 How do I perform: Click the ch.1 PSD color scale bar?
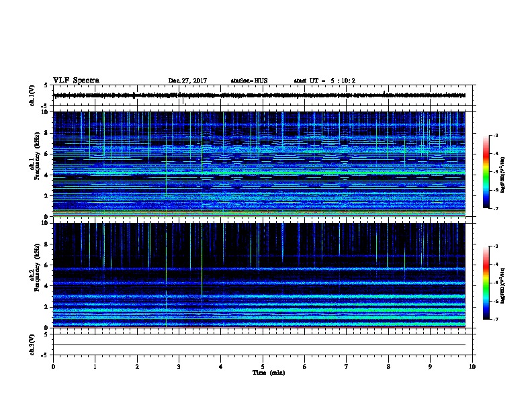[x=486, y=172]
